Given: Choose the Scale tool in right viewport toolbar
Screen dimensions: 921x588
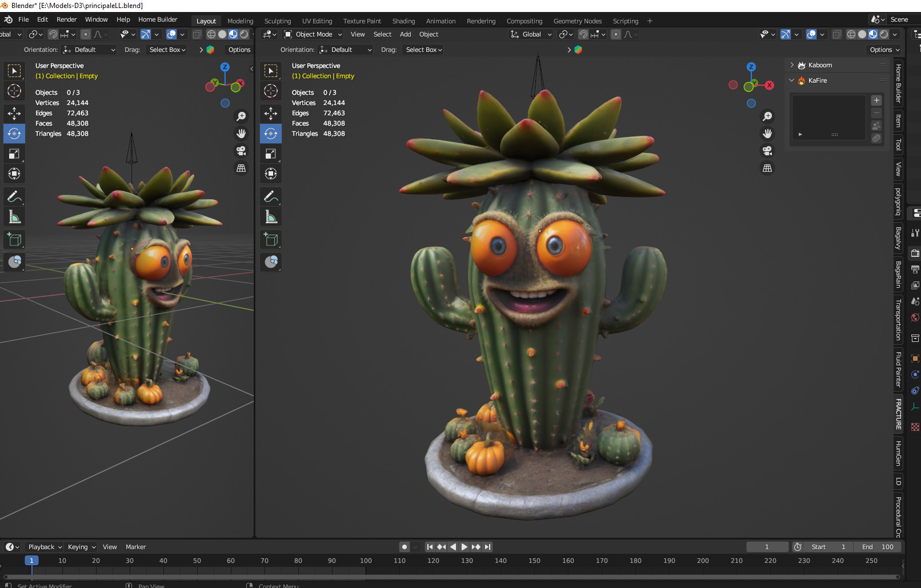Looking at the screenshot, I should (271, 154).
